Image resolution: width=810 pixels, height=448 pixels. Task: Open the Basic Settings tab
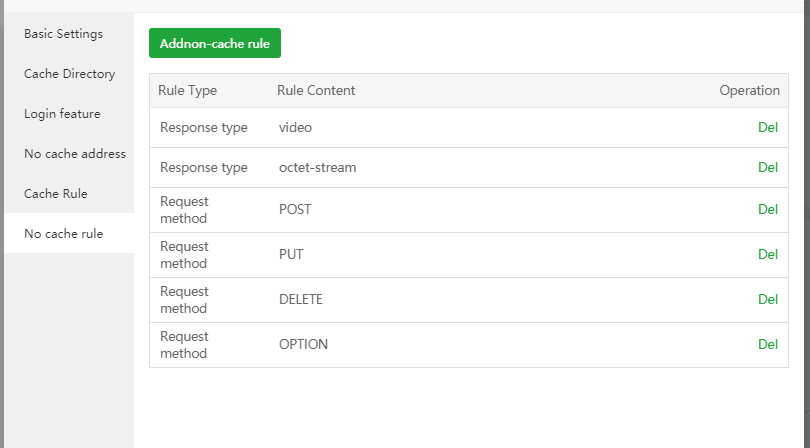click(63, 34)
